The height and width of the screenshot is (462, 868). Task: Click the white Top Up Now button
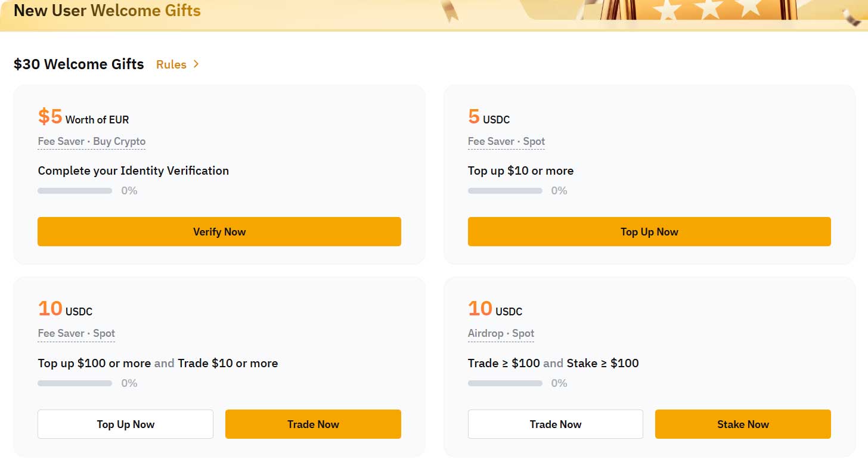pos(125,424)
